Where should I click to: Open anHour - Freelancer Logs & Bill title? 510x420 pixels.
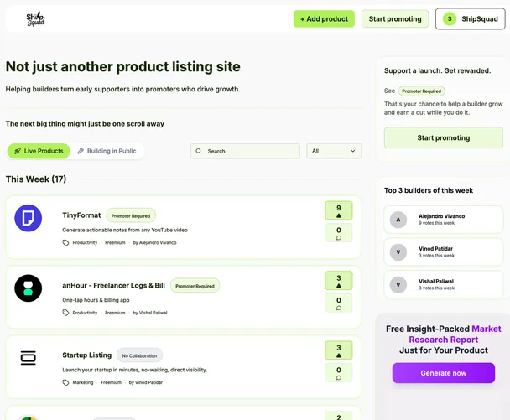click(x=113, y=285)
